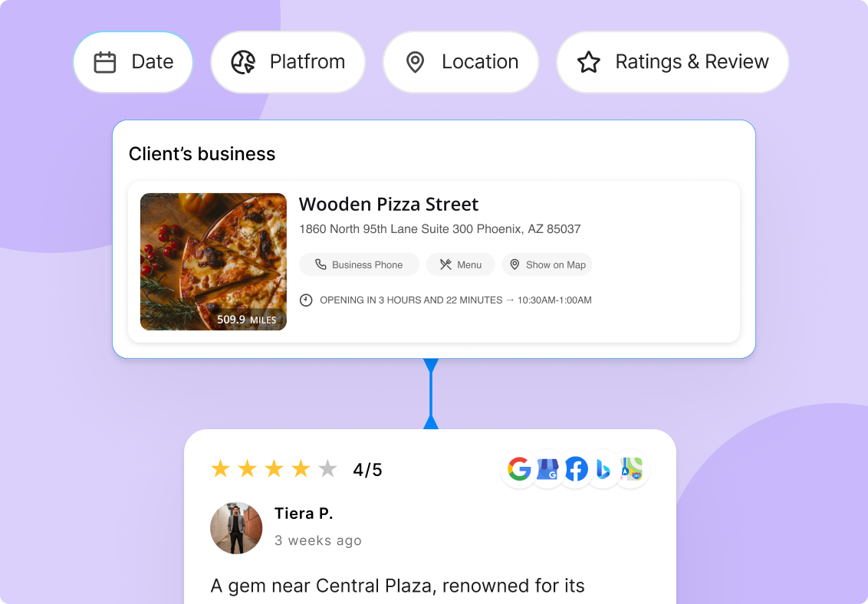Click the map pin icon in Location filter
Viewport: 868px width, 604px height.
tap(415, 62)
